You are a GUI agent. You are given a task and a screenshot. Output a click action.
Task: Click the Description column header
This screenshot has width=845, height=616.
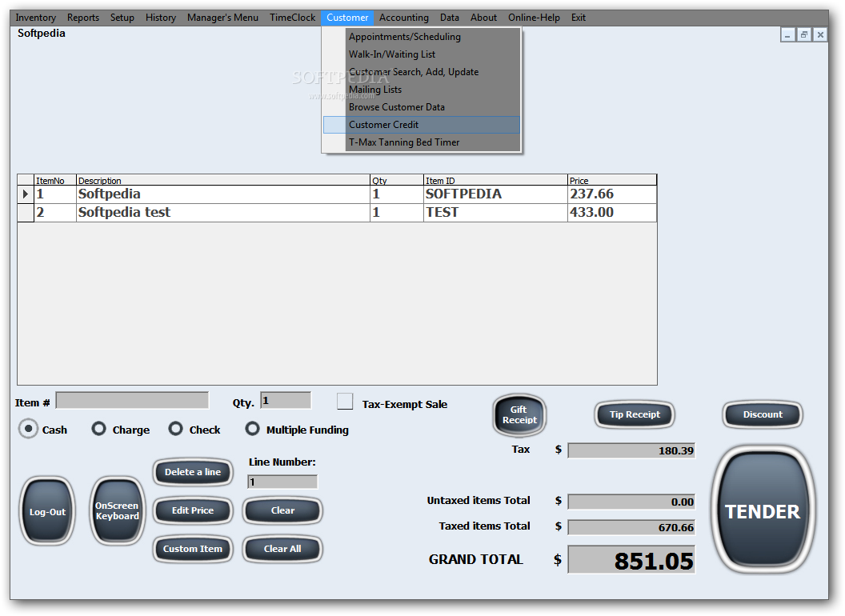pyautogui.click(x=223, y=180)
